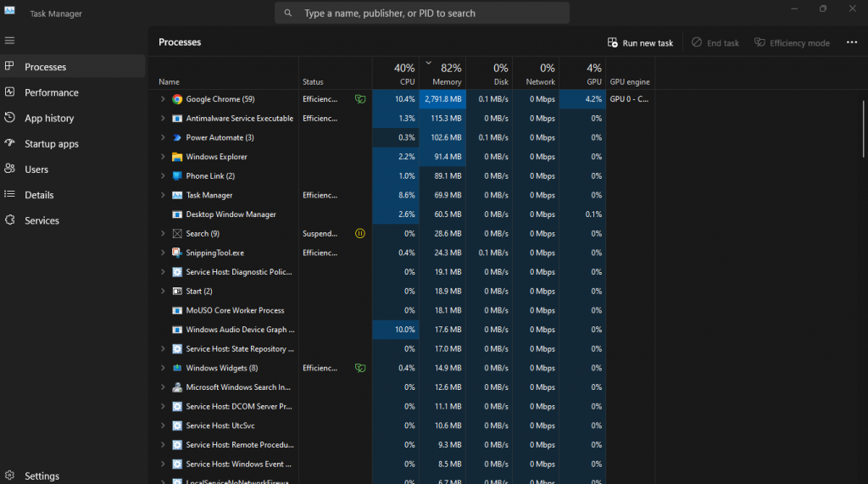Expand the Antimalware Service Executable row
This screenshot has width=868, height=484.
(x=163, y=119)
